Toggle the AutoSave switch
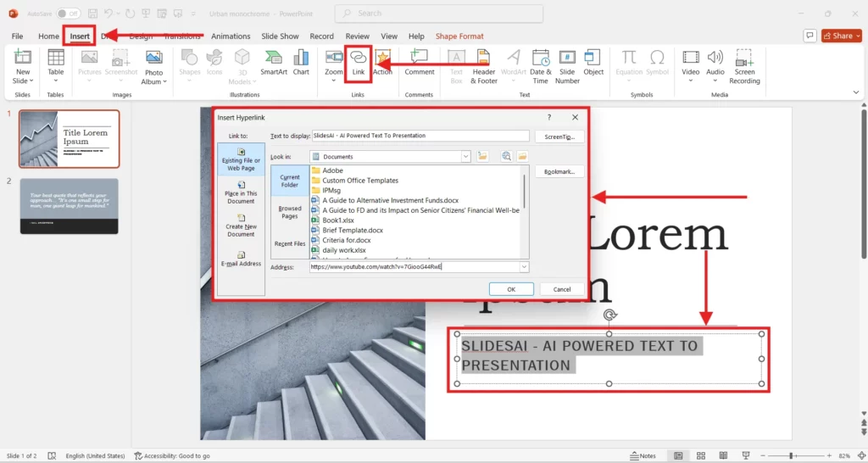The height and width of the screenshot is (463, 868). pos(69,14)
